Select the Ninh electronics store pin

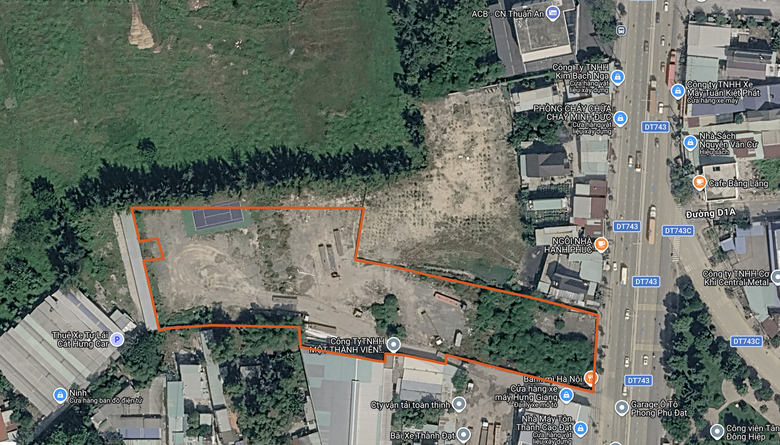(x=60, y=396)
